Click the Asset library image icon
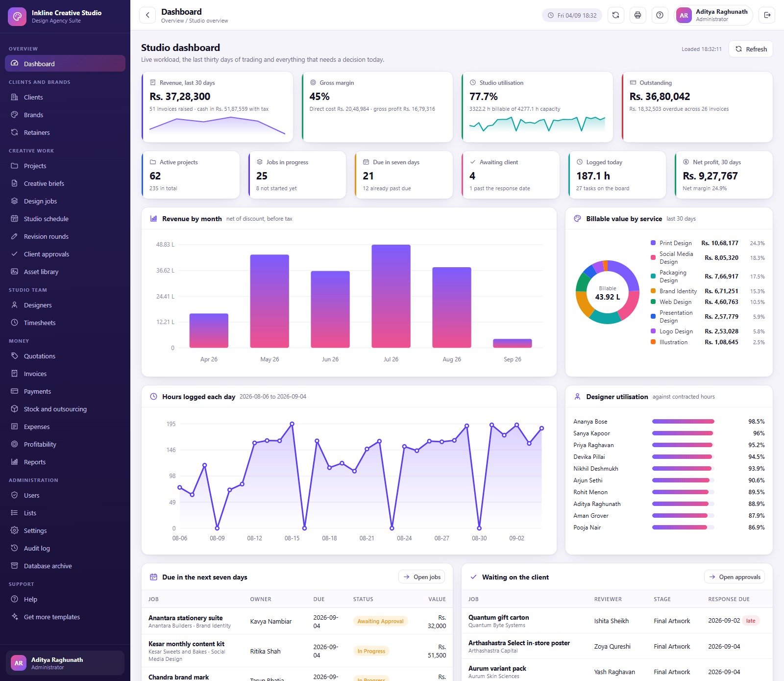 [15, 272]
